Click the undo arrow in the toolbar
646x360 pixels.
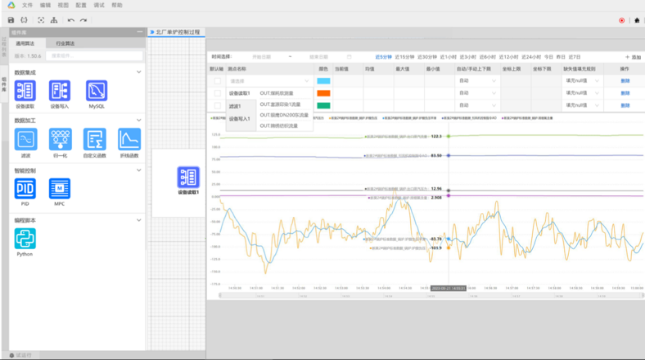click(x=71, y=20)
